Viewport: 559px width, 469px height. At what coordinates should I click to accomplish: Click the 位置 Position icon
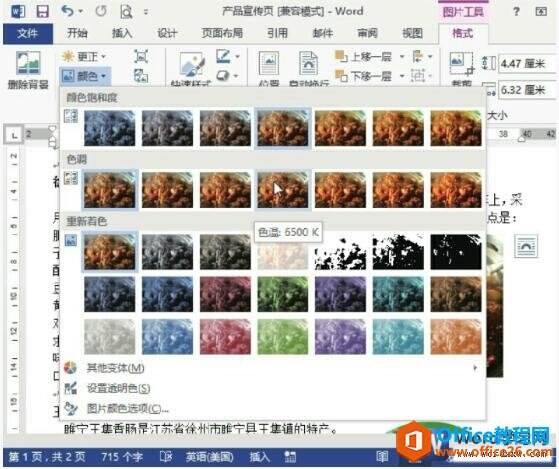(x=268, y=64)
